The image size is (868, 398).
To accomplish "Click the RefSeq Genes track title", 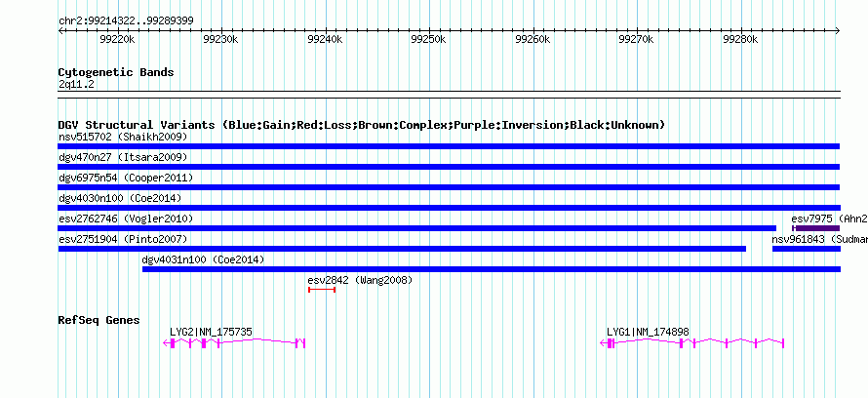I will (x=99, y=320).
